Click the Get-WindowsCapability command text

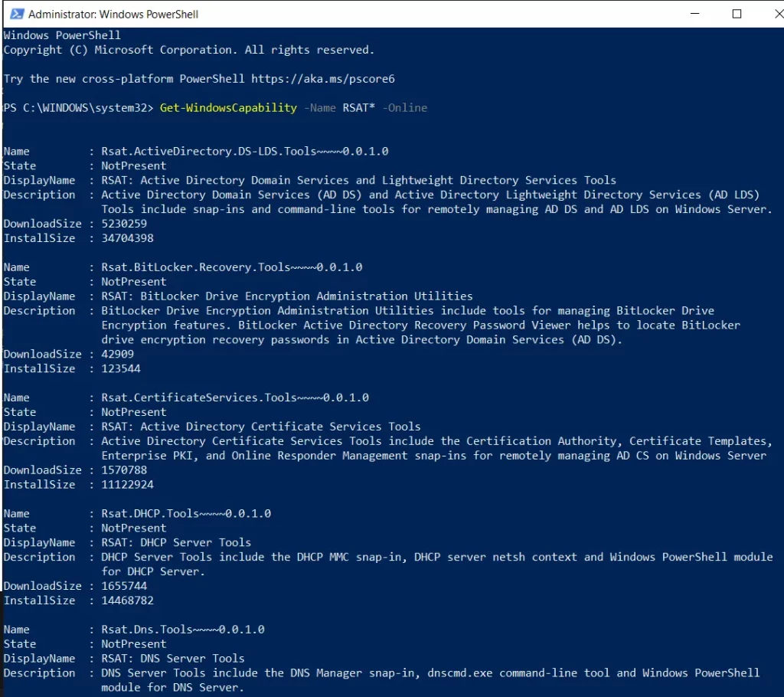[228, 108]
